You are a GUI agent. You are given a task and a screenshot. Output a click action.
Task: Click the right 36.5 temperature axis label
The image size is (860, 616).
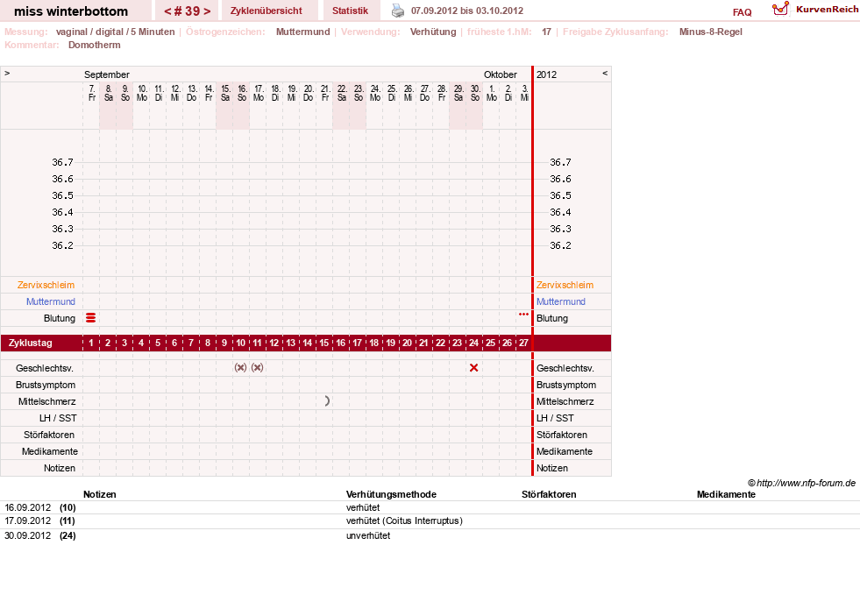pyautogui.click(x=560, y=195)
